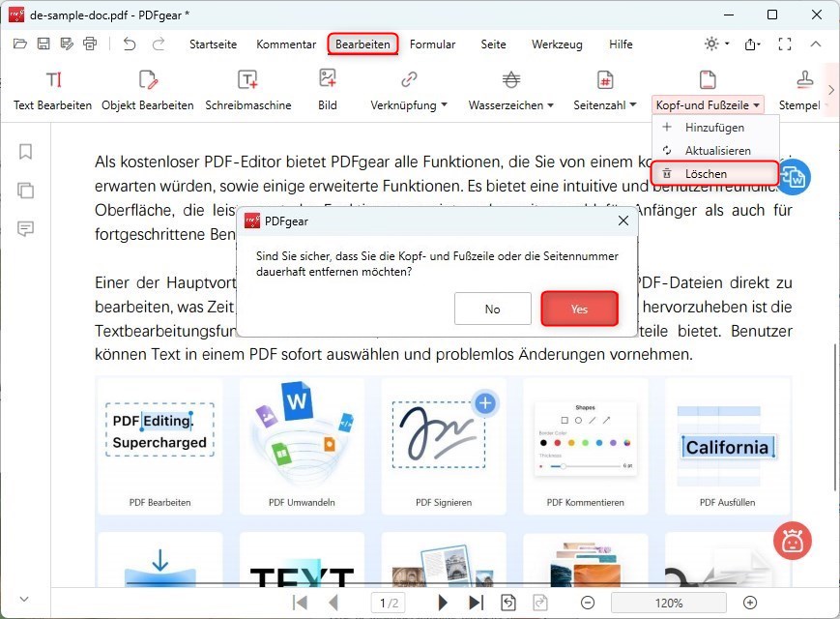The width and height of the screenshot is (840, 619).
Task: Expand the sidebar with the bottom chevron
Action: [x=24, y=599]
